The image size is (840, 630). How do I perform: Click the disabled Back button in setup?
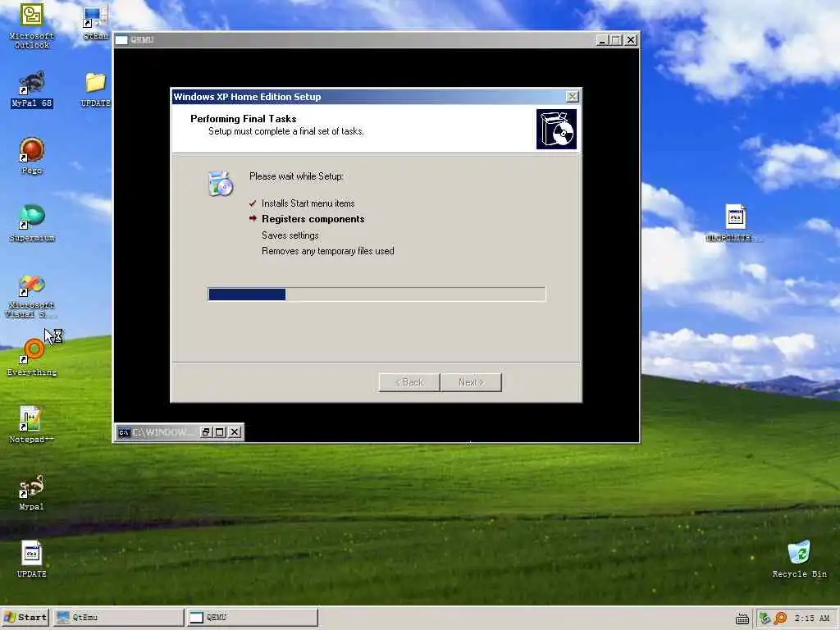pos(409,382)
